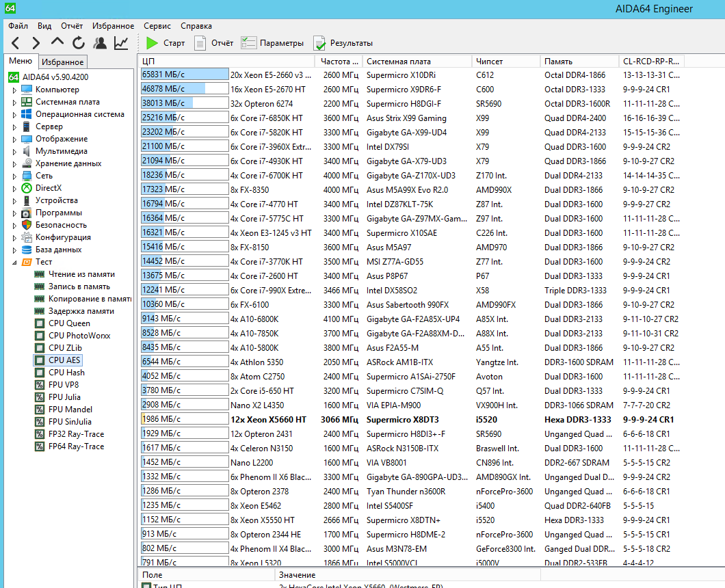Open the Справка menu
The width and height of the screenshot is (725, 588).
196,26
